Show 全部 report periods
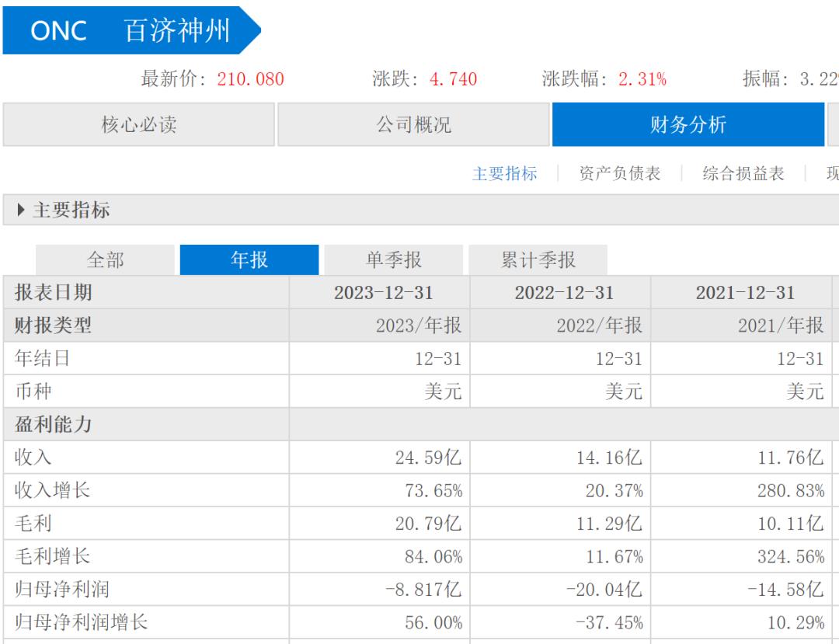Viewport: 839px width, 644px height. (105, 260)
